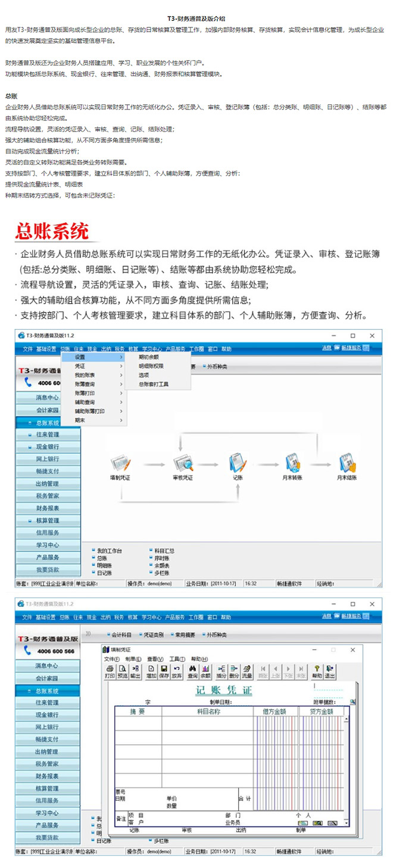Open 现金银行 sidebar button in upper window
Image resolution: width=393 pixels, height=868 pixels.
pyautogui.click(x=47, y=447)
